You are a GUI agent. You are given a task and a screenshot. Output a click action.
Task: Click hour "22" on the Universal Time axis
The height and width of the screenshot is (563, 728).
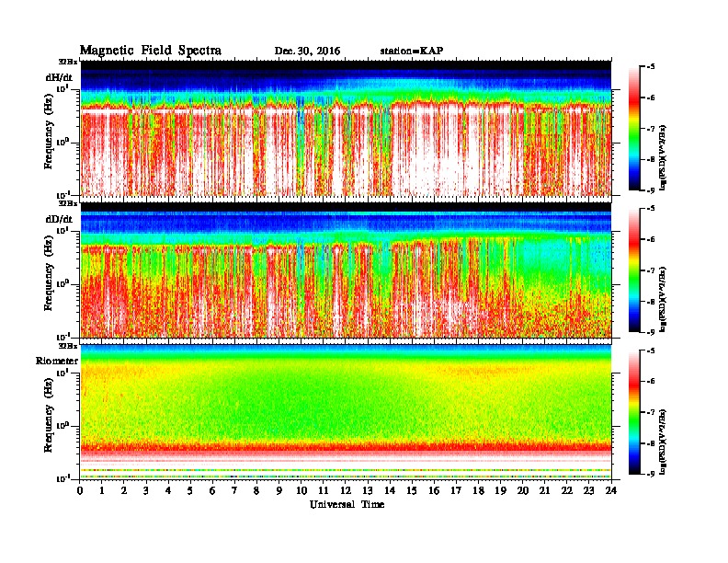[x=567, y=490]
